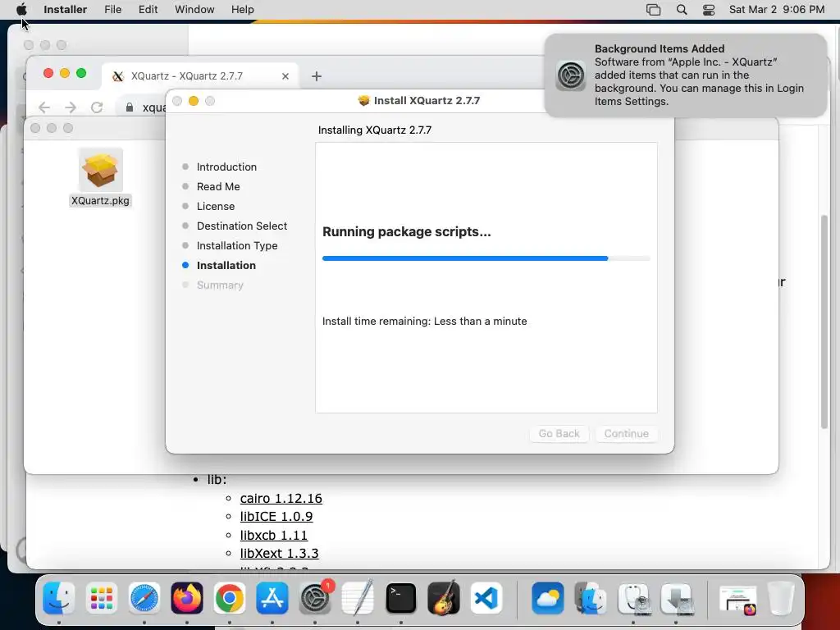Click the Chrome back arrow
The width and height of the screenshot is (840, 630).
(x=44, y=107)
